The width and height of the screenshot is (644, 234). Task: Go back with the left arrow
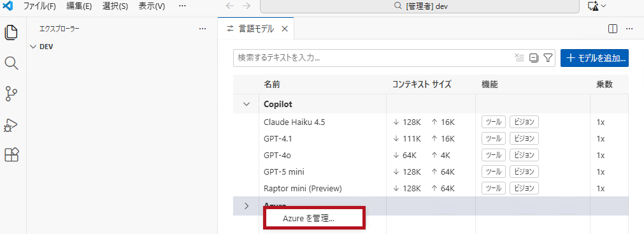pyautogui.click(x=230, y=6)
